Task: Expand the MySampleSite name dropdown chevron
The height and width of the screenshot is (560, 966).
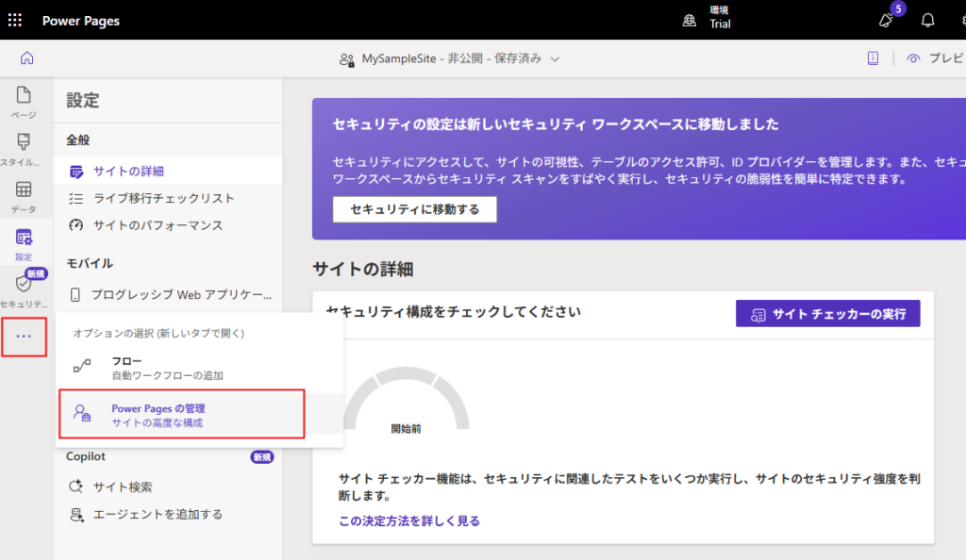Action: point(555,58)
